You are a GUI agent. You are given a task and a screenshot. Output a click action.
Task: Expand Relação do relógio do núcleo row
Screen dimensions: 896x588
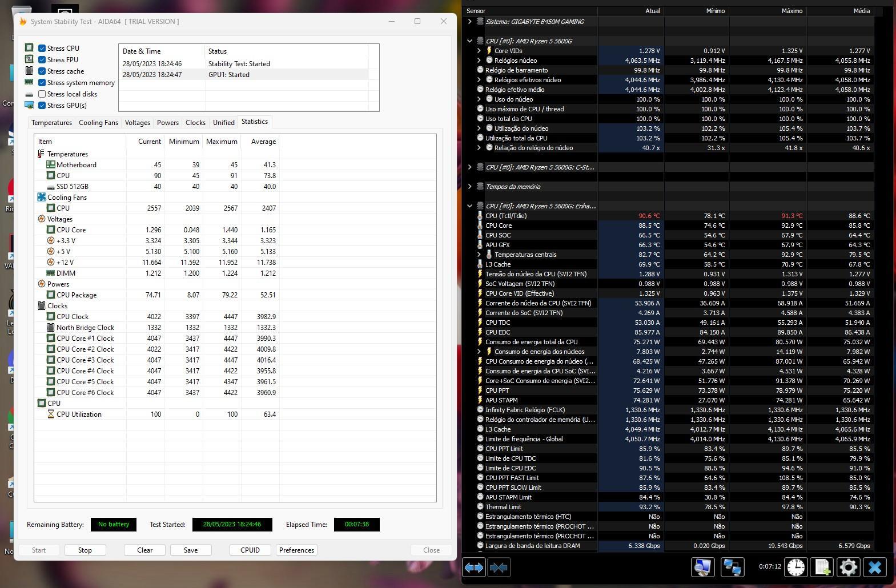click(x=479, y=148)
